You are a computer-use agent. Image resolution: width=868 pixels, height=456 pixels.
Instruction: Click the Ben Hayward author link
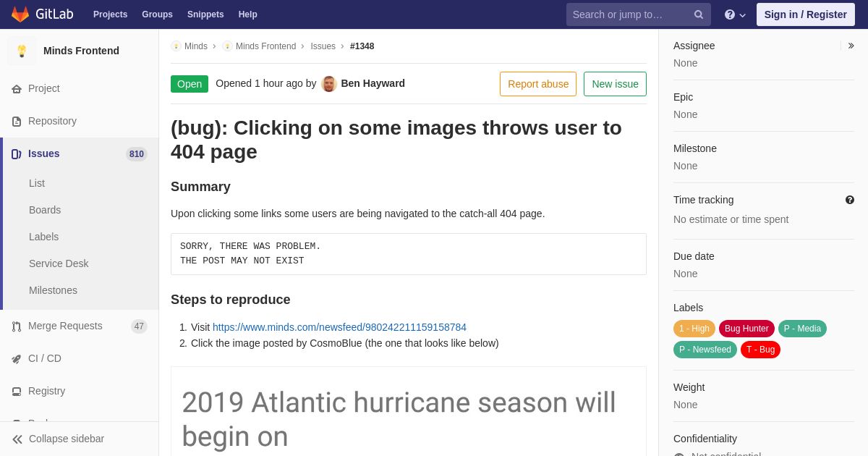pyautogui.click(x=373, y=83)
